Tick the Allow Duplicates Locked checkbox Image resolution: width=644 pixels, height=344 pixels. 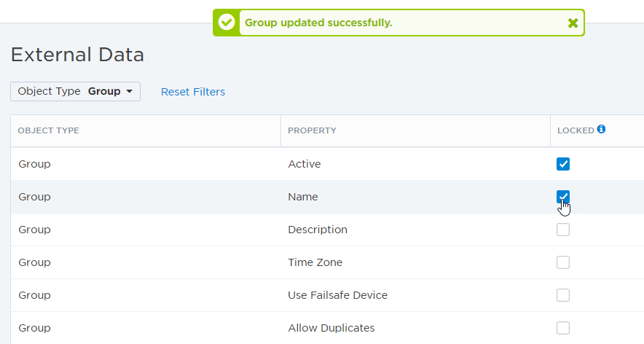pyautogui.click(x=563, y=328)
